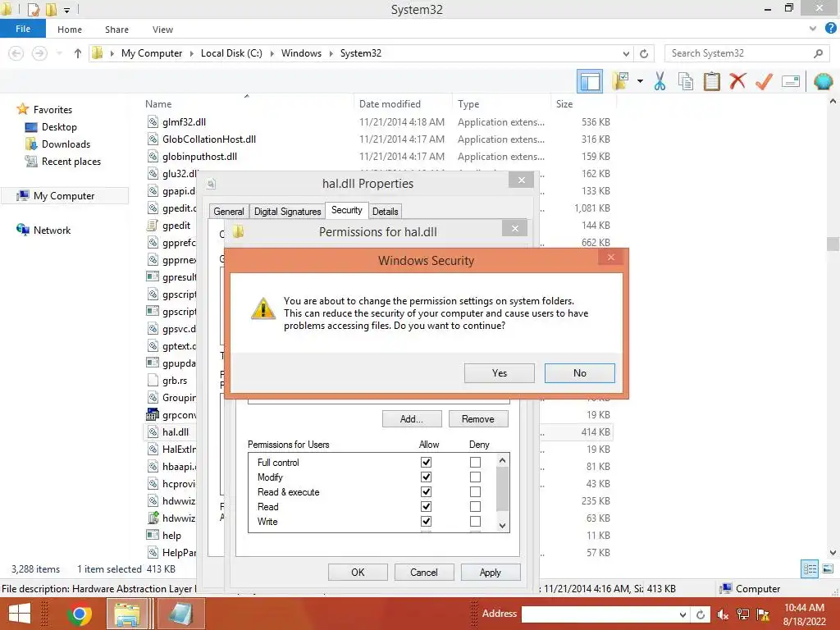This screenshot has height=630, width=840.
Task: Open Explorer Help question mark icon
Action: pos(831,29)
